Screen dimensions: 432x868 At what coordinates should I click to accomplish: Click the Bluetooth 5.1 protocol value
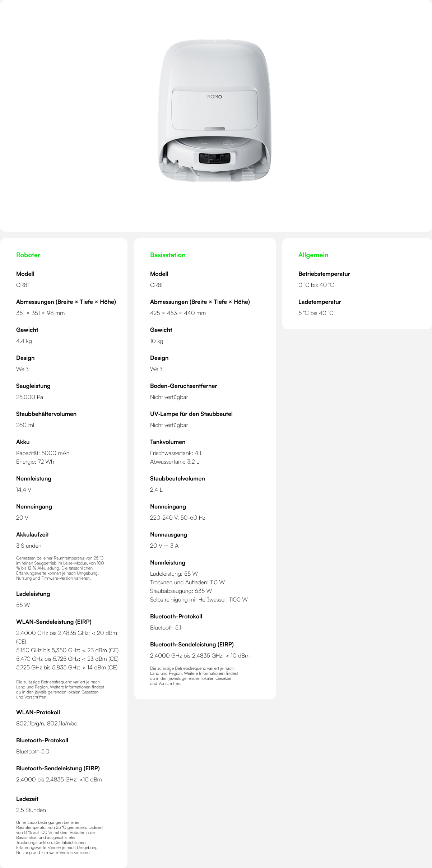(166, 627)
